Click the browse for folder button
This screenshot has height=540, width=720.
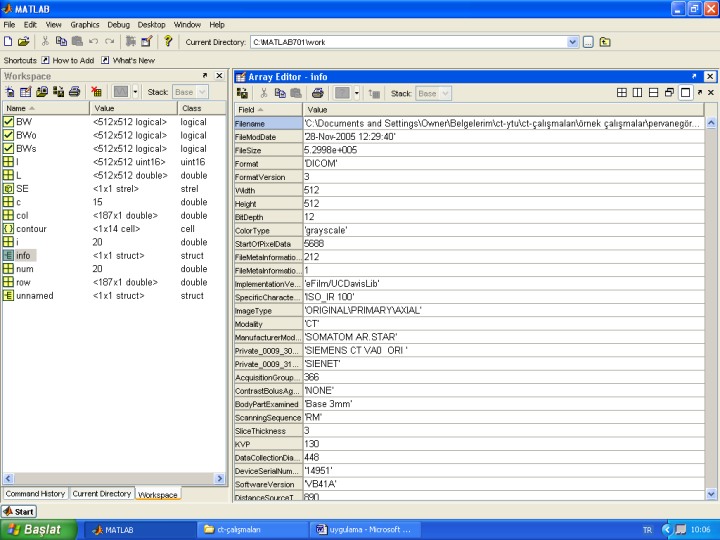point(588,42)
